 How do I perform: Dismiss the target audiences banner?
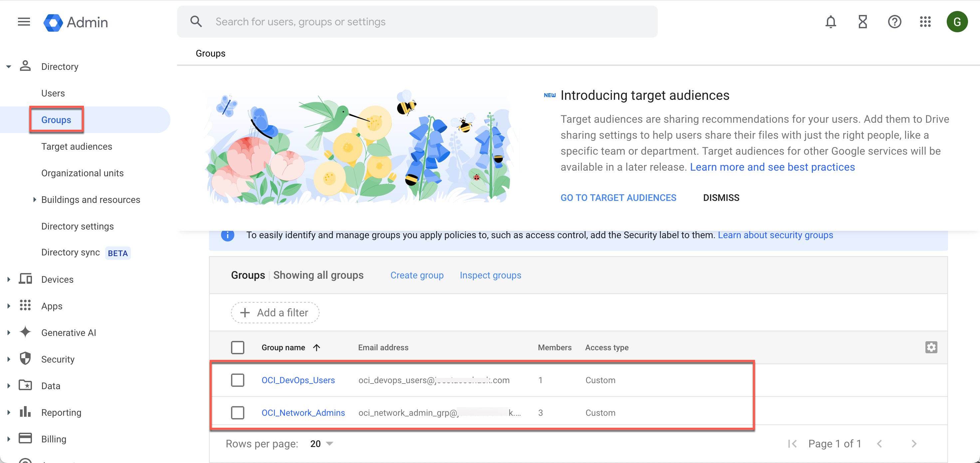click(721, 198)
